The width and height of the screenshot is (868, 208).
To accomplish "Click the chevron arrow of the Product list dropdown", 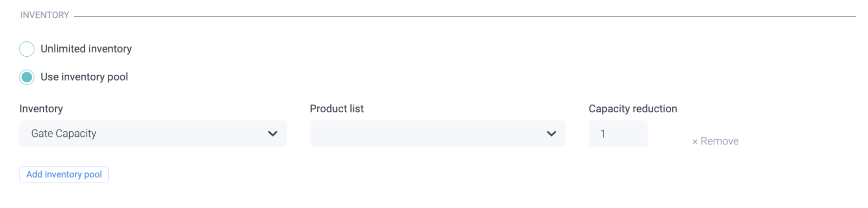I will click(551, 134).
